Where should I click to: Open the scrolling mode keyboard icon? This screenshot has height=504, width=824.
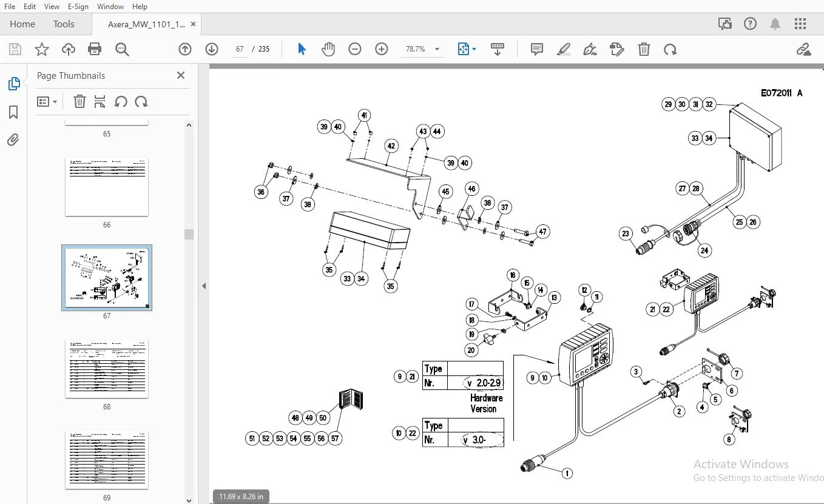click(x=498, y=49)
